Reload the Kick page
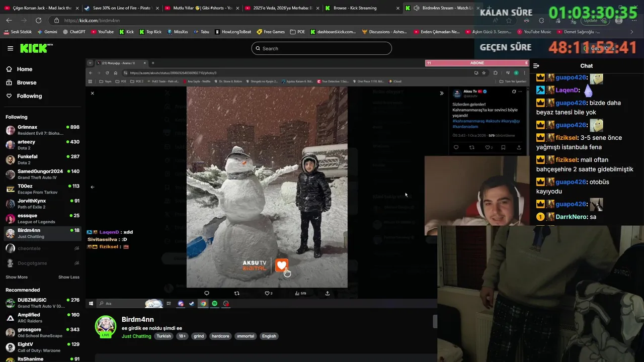Viewport: 644px width, 362px height. pyautogui.click(x=39, y=21)
